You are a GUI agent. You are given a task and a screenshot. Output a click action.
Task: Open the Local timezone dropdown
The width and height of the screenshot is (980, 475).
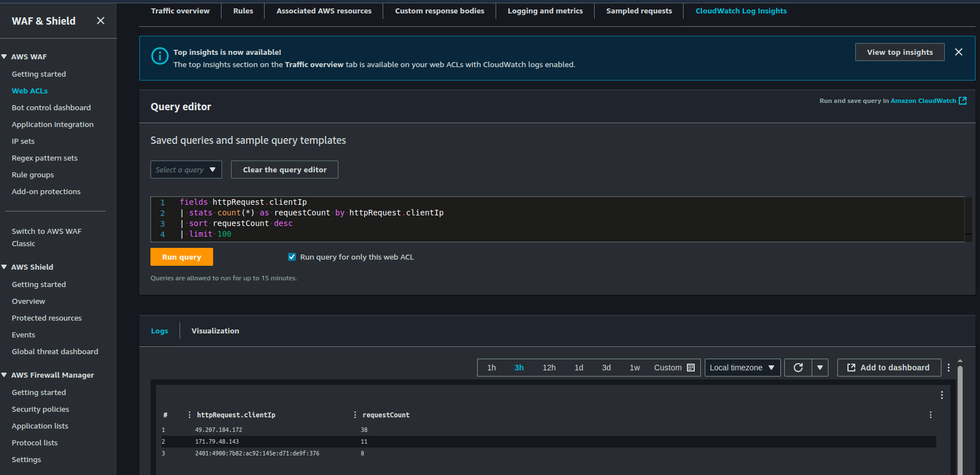coord(742,368)
